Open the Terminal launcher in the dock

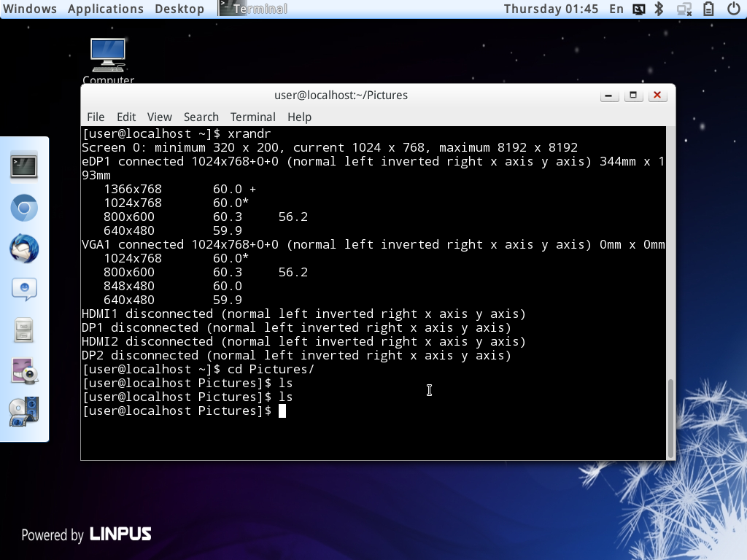(x=24, y=166)
